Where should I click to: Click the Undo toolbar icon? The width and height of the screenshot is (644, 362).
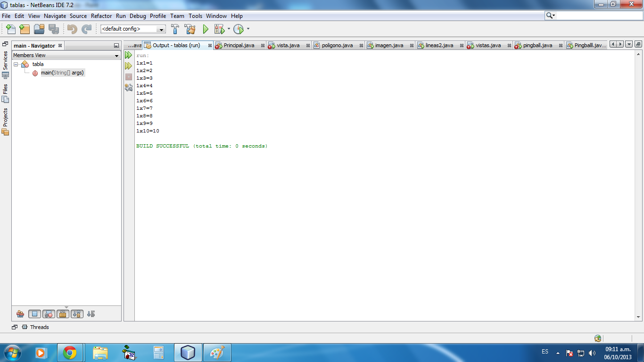tap(72, 29)
